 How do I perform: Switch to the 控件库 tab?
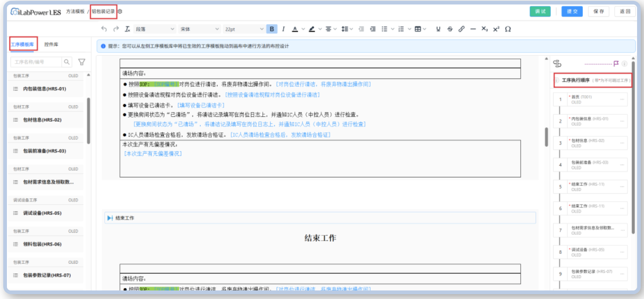point(51,44)
